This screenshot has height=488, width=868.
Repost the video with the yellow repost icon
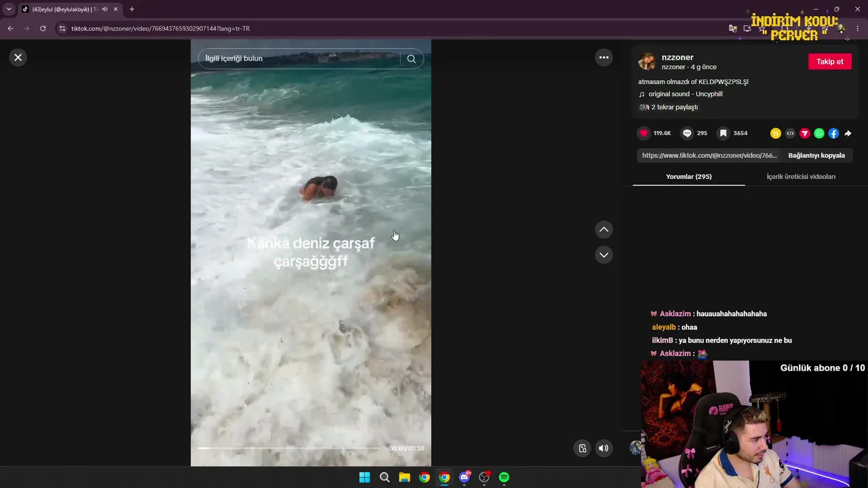pyautogui.click(x=776, y=134)
